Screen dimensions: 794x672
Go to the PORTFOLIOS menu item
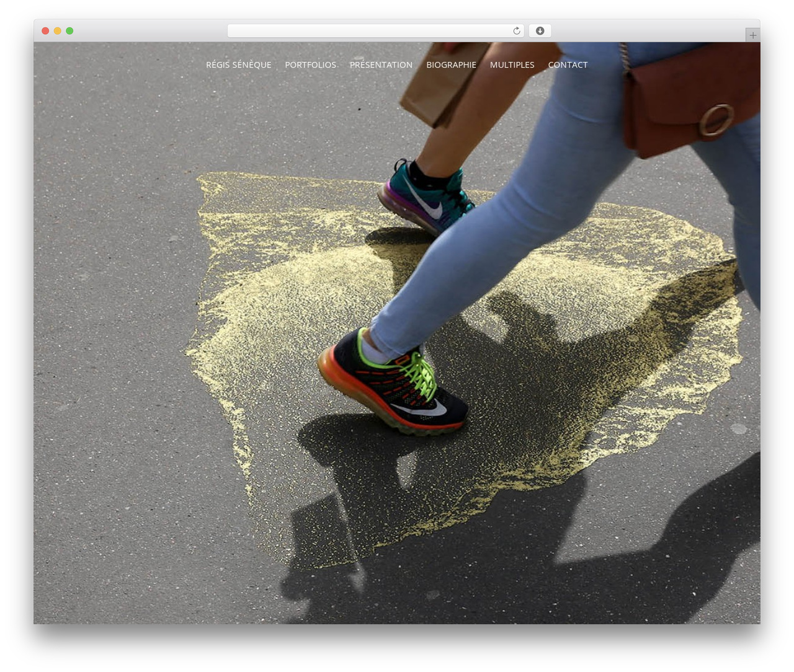[311, 64]
